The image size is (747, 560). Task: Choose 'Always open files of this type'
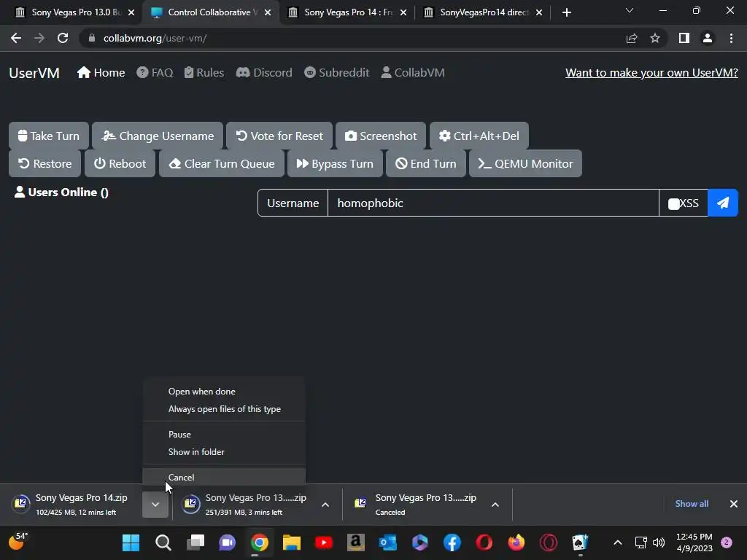click(224, 409)
